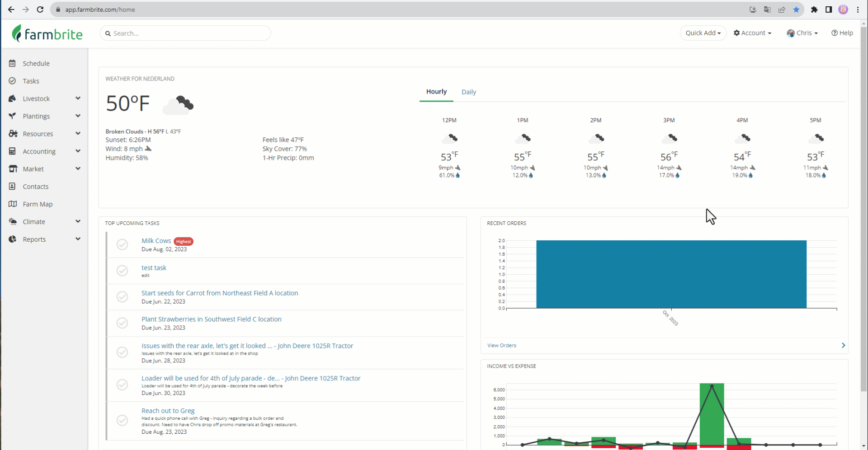Check off the Reach out to Greg task
868x450 pixels.
point(122,420)
